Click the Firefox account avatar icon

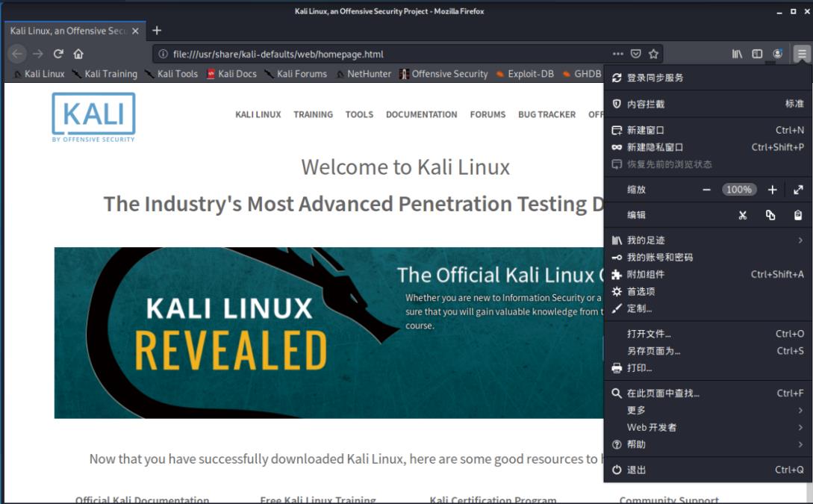point(777,54)
